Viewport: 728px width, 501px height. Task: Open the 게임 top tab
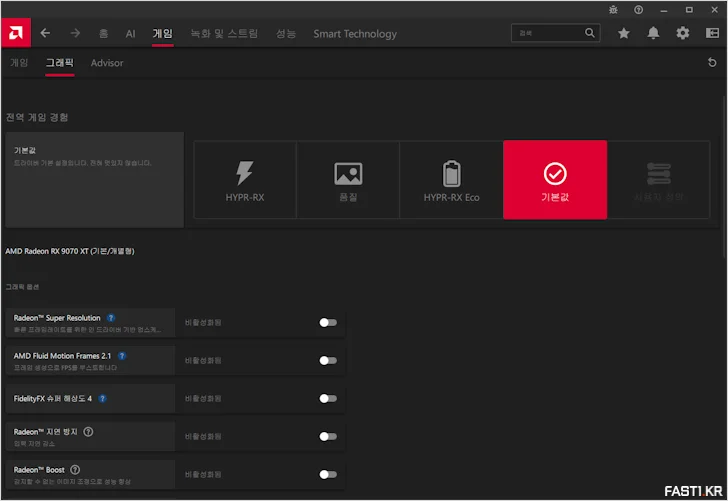click(x=162, y=33)
